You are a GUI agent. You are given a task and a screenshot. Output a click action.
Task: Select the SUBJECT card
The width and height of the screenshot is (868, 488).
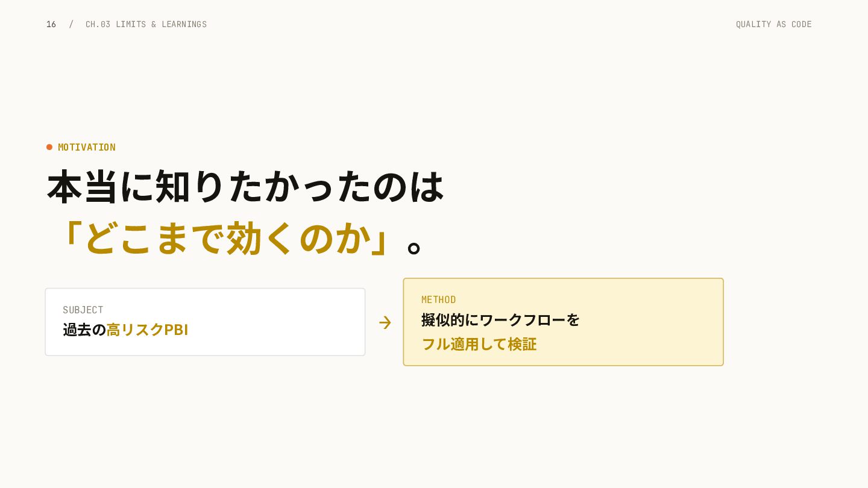pyautogui.click(x=205, y=322)
